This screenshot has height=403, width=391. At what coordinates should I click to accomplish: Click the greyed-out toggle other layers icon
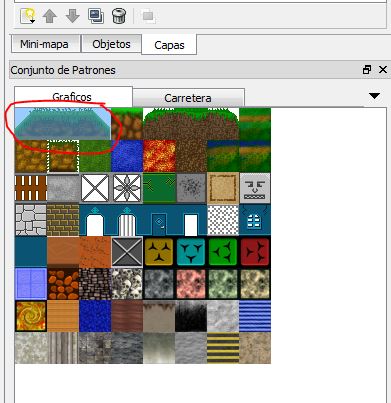pos(148,16)
